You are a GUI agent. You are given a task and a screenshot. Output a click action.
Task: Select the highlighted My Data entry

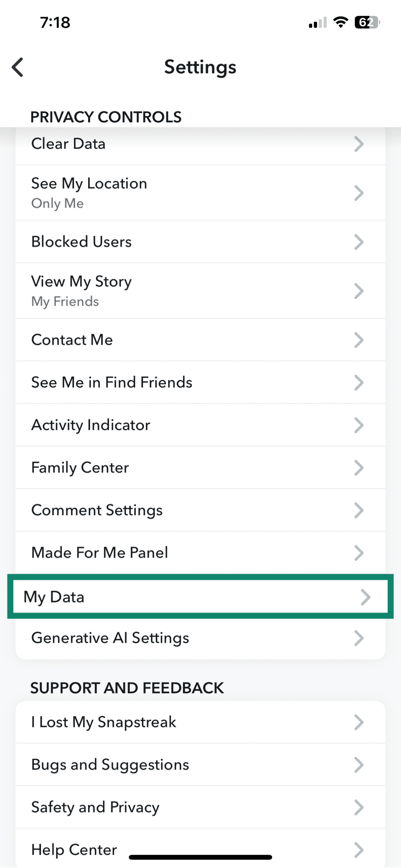pos(200,597)
